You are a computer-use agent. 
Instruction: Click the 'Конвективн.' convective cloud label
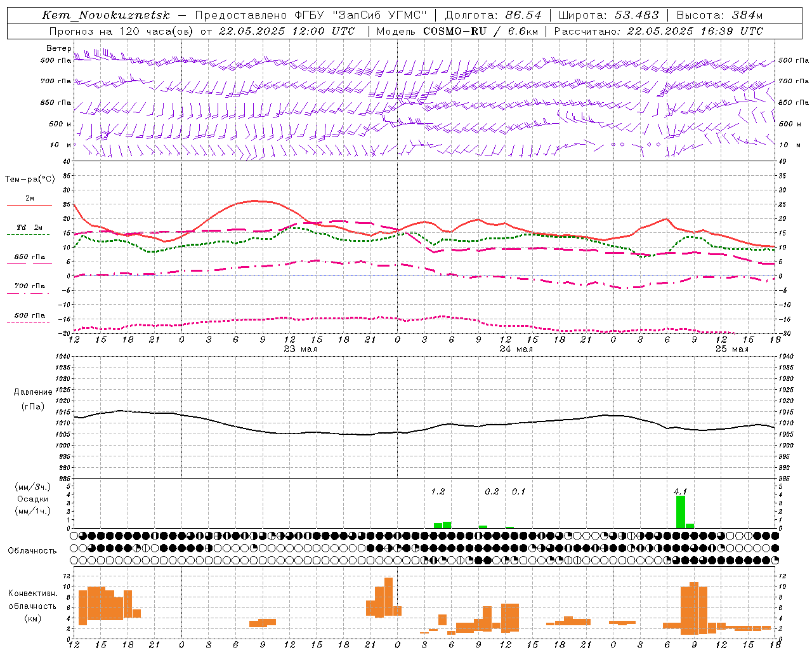pyautogui.click(x=33, y=594)
